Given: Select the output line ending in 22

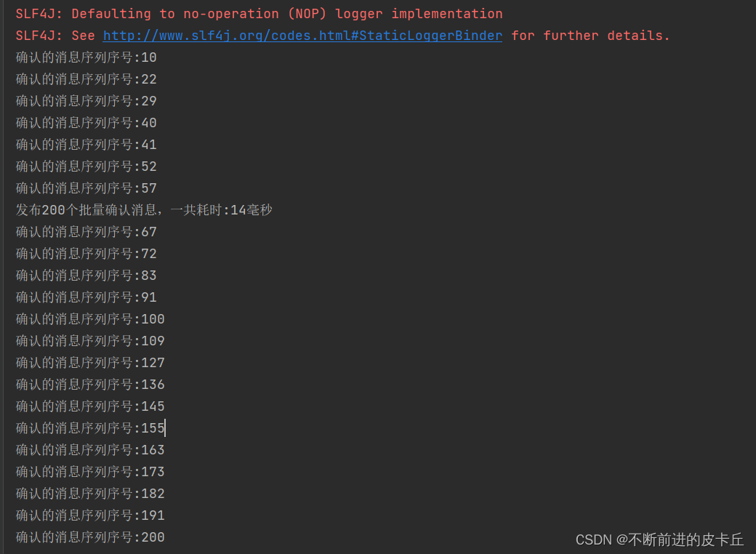Looking at the screenshot, I should [86, 79].
